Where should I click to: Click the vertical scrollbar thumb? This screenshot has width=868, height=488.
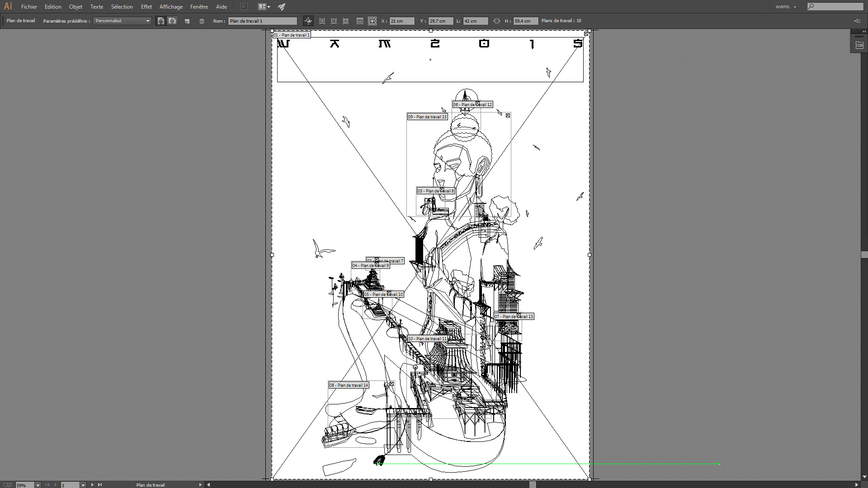pyautogui.click(x=864, y=254)
